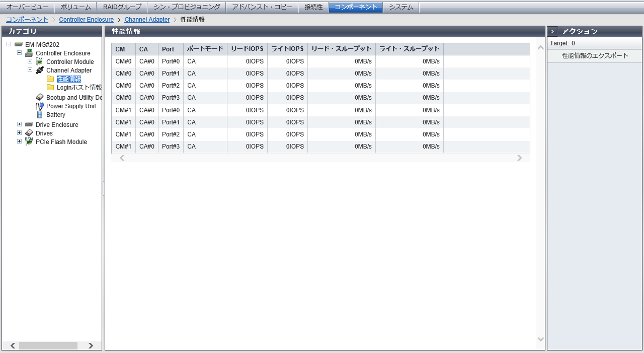
Task: Click the Channel Adapter plug icon
Action: point(40,70)
